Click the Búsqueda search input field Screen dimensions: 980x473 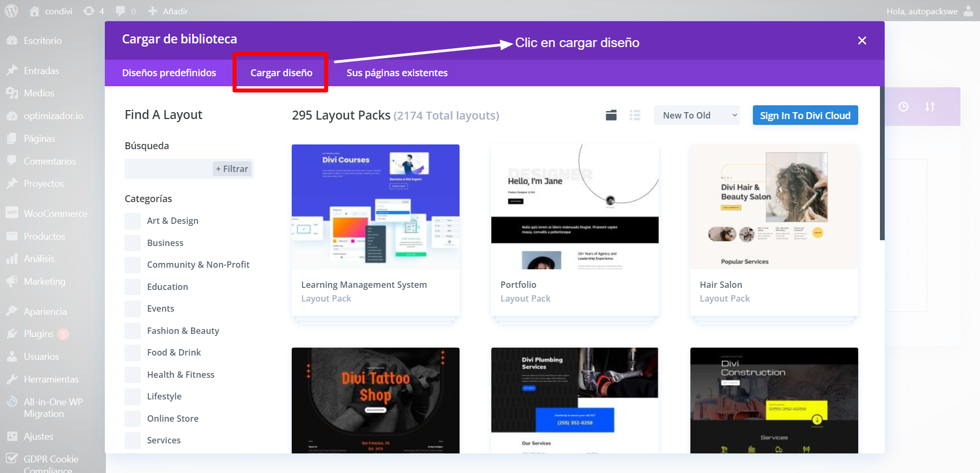(190, 169)
